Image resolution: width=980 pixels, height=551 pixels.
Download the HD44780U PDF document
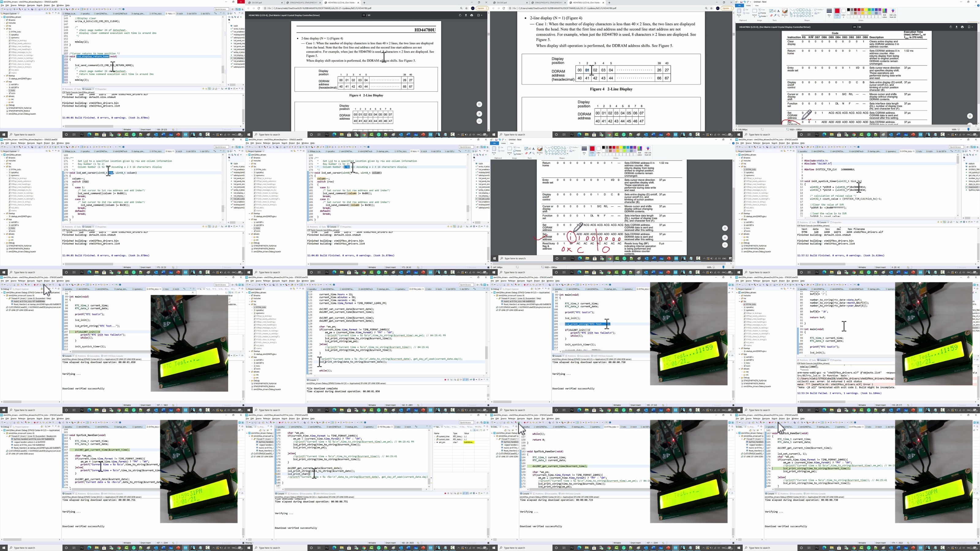click(466, 16)
